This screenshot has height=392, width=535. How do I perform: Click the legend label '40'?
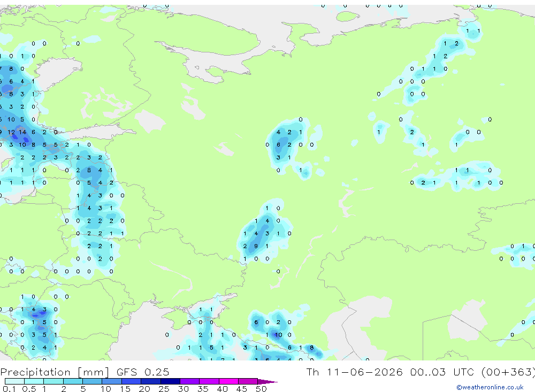click(x=222, y=389)
